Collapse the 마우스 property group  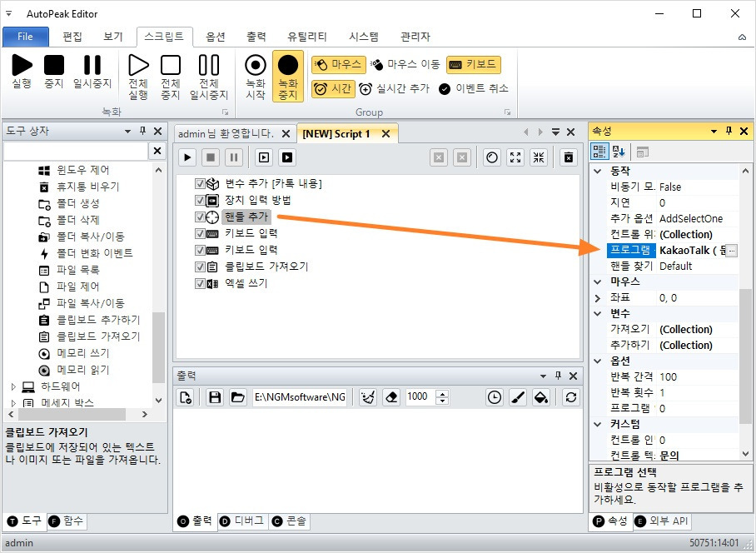click(598, 281)
